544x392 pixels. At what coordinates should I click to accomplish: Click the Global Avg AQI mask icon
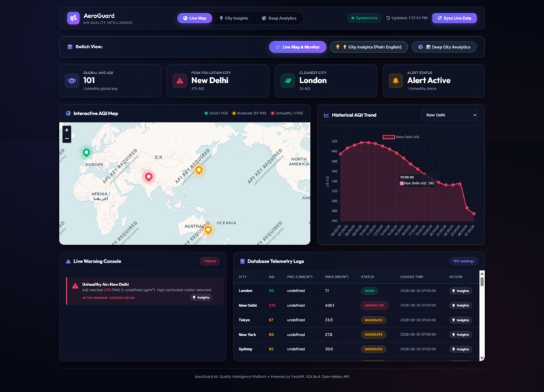(x=72, y=81)
